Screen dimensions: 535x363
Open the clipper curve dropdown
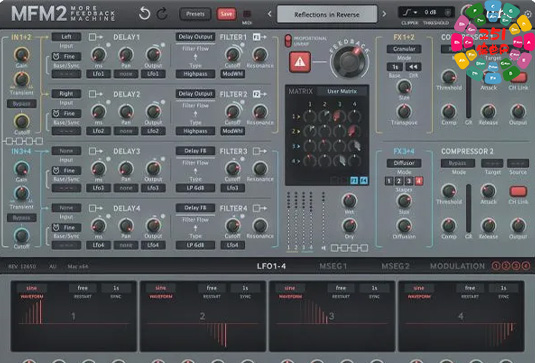coord(410,13)
